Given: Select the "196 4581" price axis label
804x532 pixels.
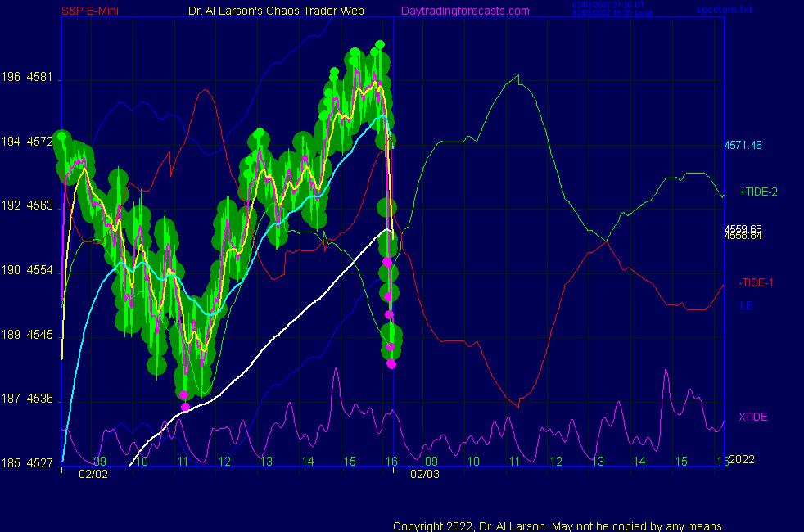Looking at the screenshot, I should (x=27, y=77).
